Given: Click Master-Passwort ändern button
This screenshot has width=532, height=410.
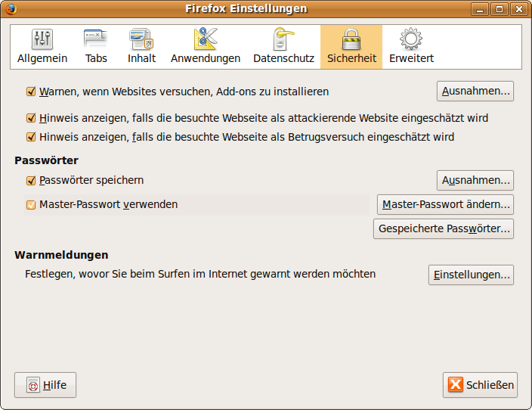Looking at the screenshot, I should coord(446,204).
